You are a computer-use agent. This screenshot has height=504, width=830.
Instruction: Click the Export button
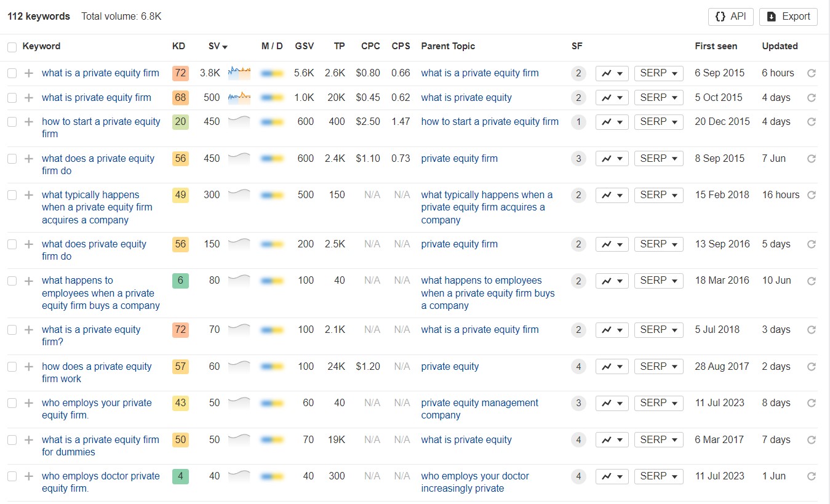click(788, 17)
